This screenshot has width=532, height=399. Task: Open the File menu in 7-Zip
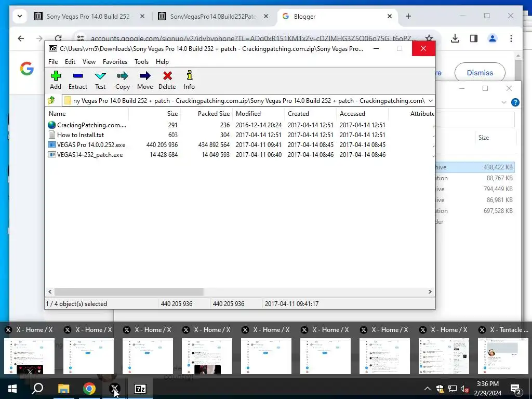click(53, 61)
